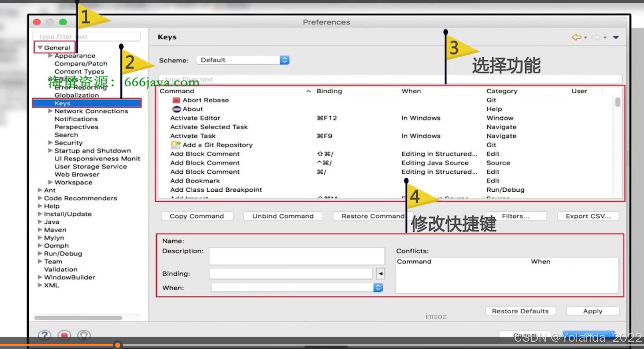Click the preference tree horizontal scrollbar
Image resolution: width=644 pixels, height=349 pixels.
point(78,318)
